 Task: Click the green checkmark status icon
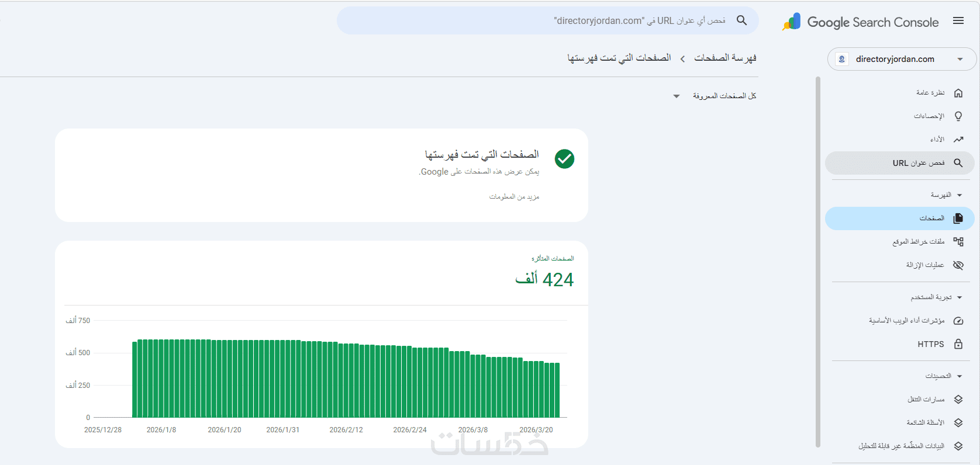[564, 159]
